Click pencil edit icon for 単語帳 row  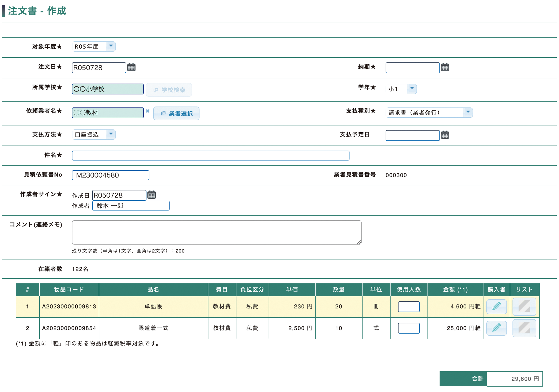tap(496, 306)
